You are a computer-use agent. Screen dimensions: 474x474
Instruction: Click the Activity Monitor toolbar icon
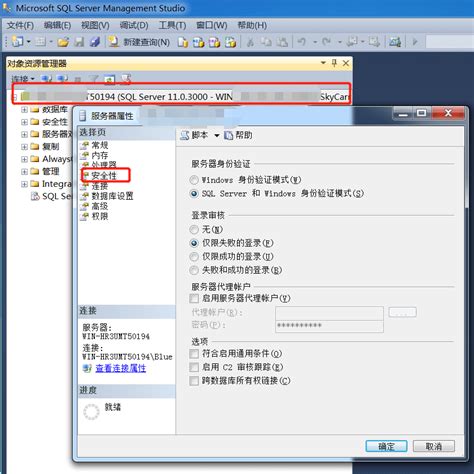395,42
